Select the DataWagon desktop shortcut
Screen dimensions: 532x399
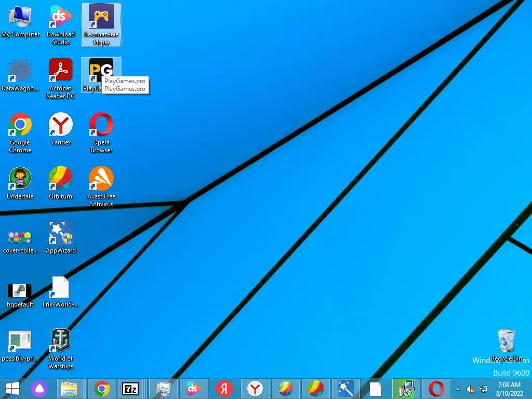pos(20,75)
